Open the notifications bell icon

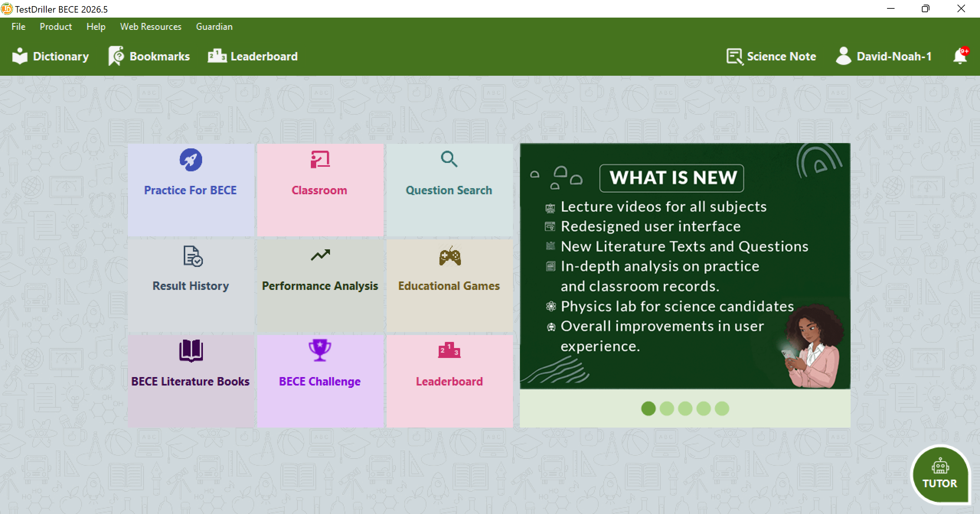tap(960, 56)
